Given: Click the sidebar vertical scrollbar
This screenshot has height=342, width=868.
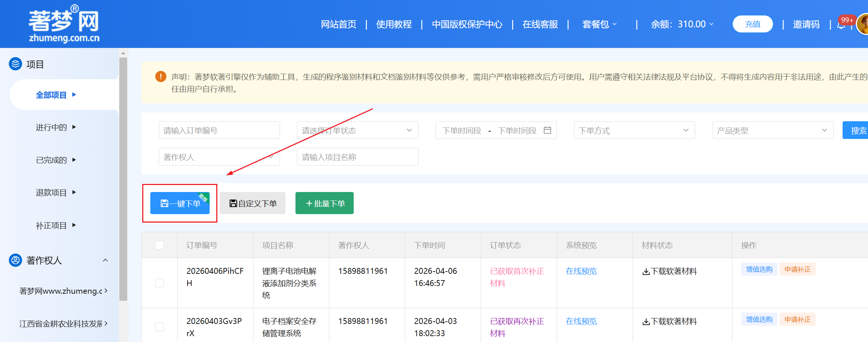Looking at the screenshot, I should (x=123, y=177).
